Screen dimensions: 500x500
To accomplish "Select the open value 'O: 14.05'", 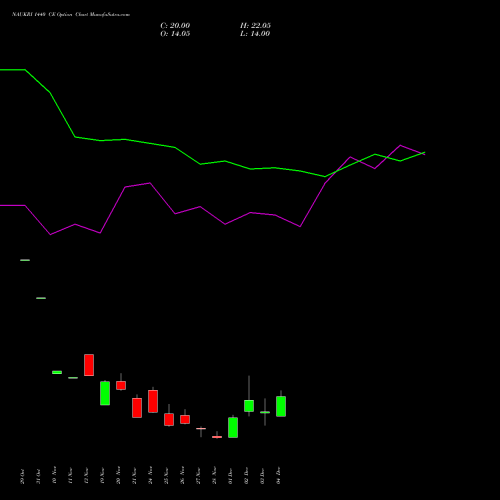I will 175,34.
